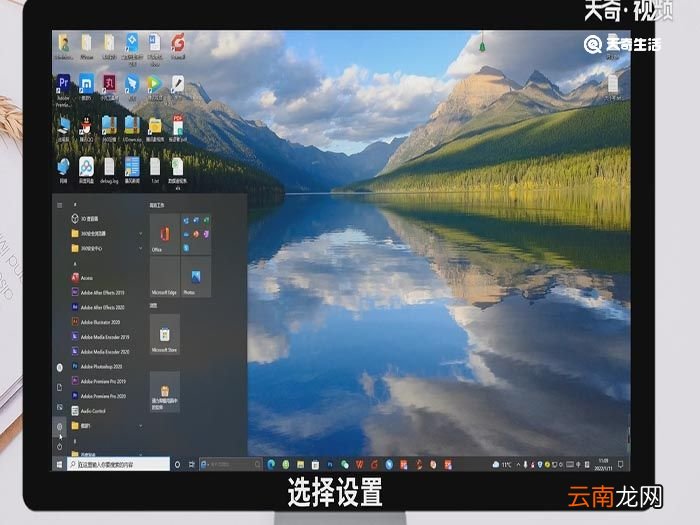Open the notification center icon
Screen dimensions: 700x525
[x=620, y=465]
